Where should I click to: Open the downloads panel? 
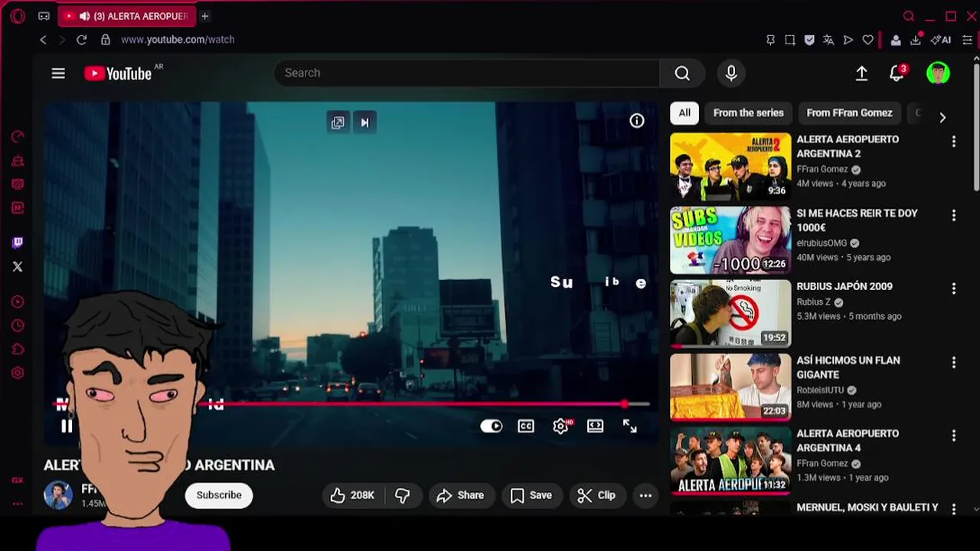(x=915, y=40)
